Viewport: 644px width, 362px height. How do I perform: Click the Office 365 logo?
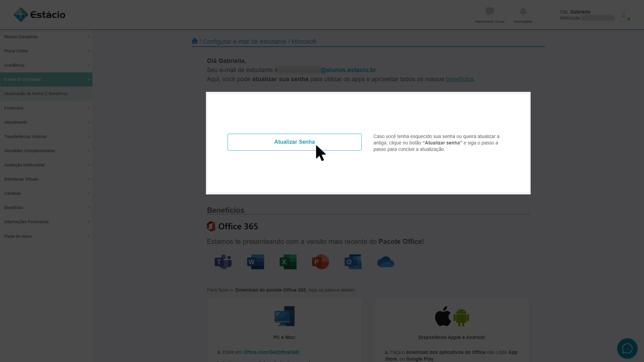click(x=232, y=226)
